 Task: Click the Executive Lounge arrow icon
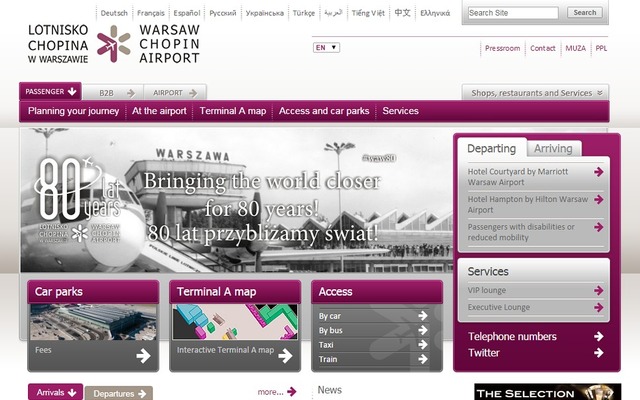(x=598, y=307)
